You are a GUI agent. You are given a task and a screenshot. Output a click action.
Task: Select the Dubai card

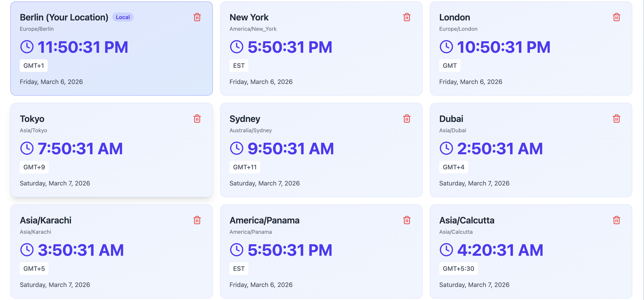coord(531,150)
